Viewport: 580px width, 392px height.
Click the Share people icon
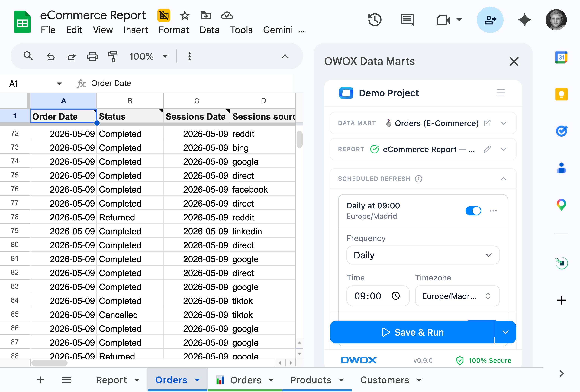(x=490, y=20)
